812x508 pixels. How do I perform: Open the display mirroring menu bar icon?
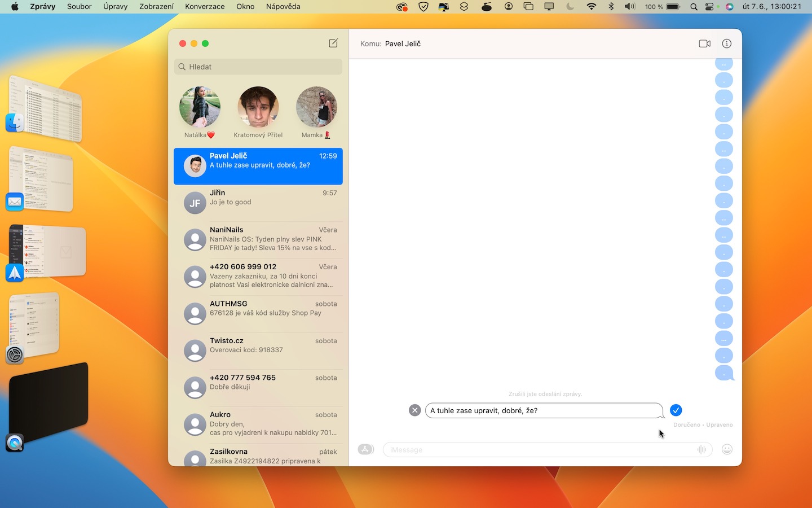[x=549, y=7]
